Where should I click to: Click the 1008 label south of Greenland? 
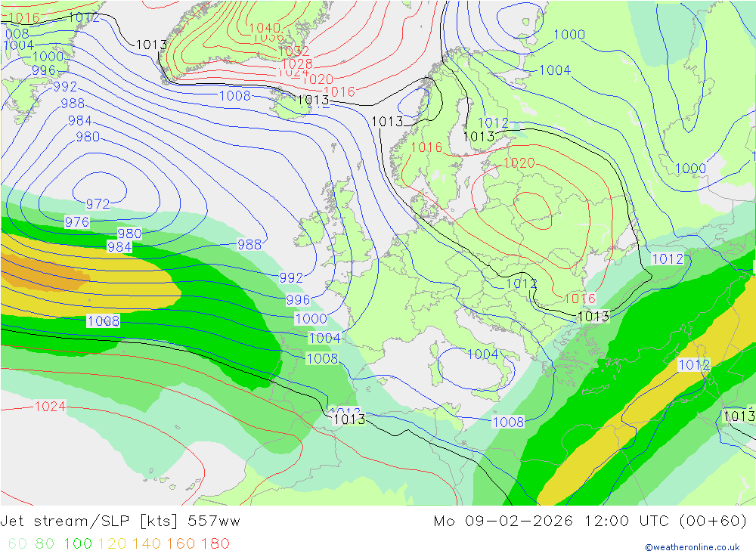click(x=235, y=96)
